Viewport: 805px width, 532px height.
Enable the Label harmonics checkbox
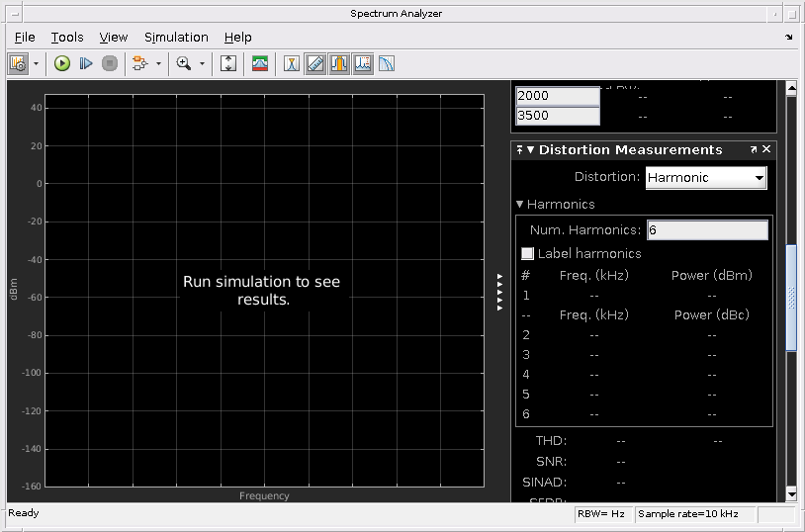527,254
